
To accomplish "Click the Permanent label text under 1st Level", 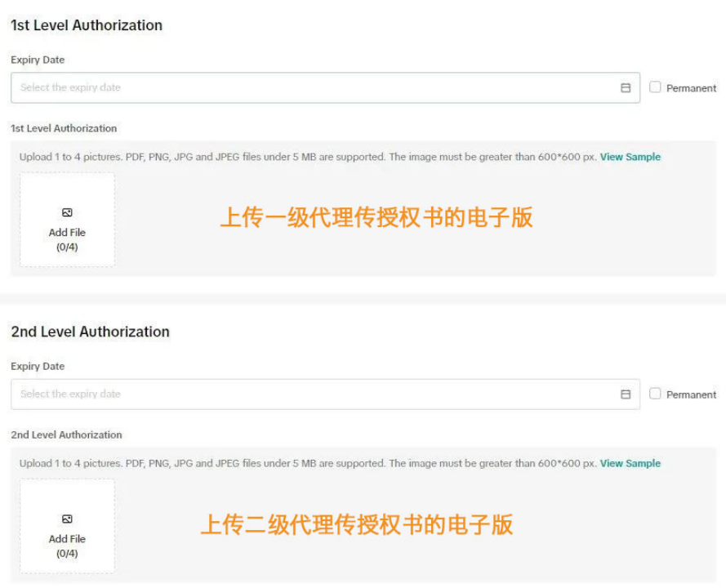I will pos(691,88).
